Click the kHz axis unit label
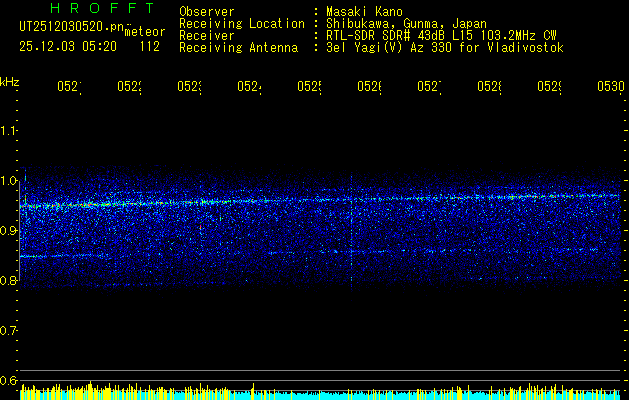 9,82
